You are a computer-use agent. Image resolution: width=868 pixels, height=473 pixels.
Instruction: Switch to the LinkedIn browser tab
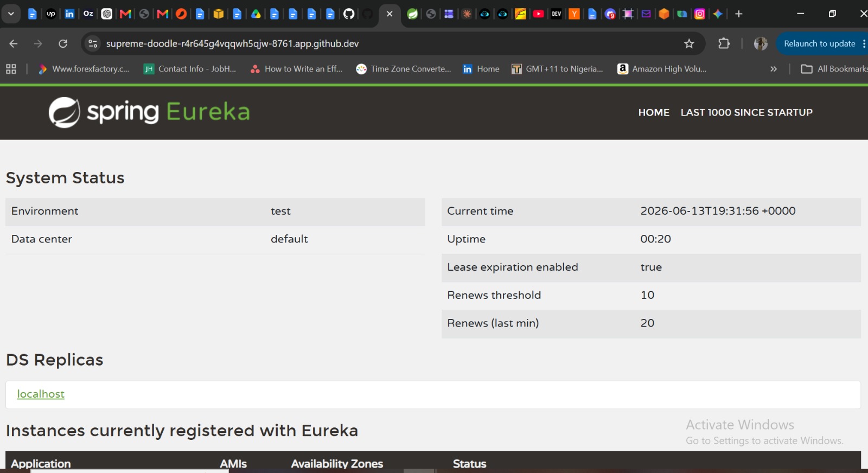point(69,14)
